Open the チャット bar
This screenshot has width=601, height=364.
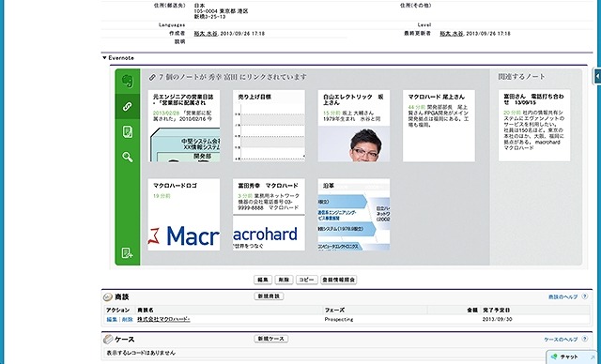click(x=572, y=357)
